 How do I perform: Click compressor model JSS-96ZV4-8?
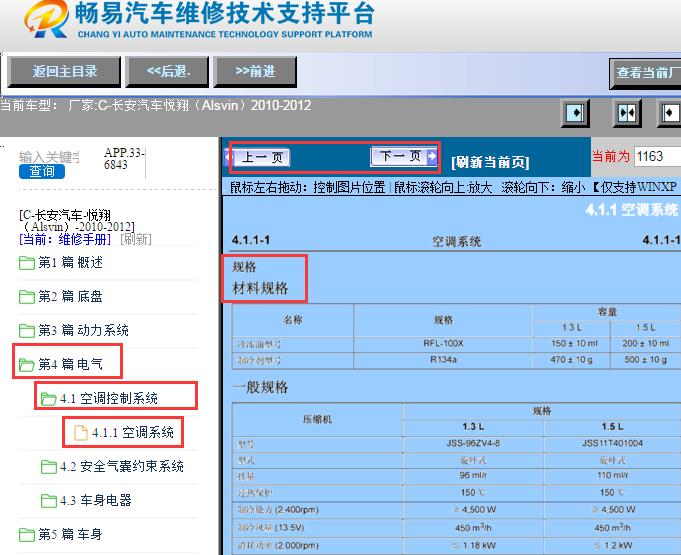pos(473,443)
